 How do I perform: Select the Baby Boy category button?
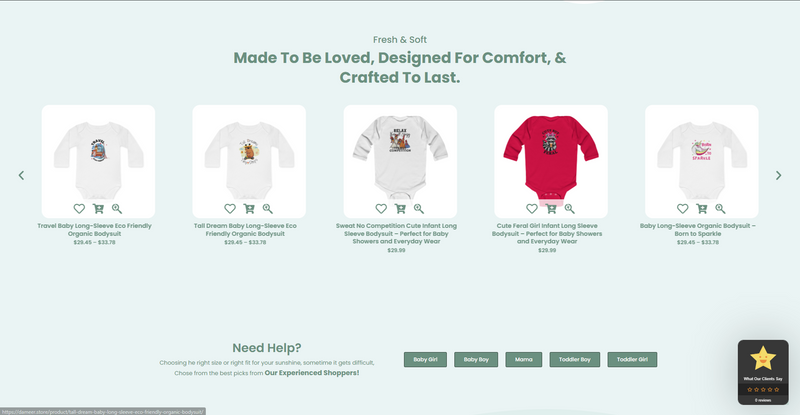pyautogui.click(x=476, y=359)
